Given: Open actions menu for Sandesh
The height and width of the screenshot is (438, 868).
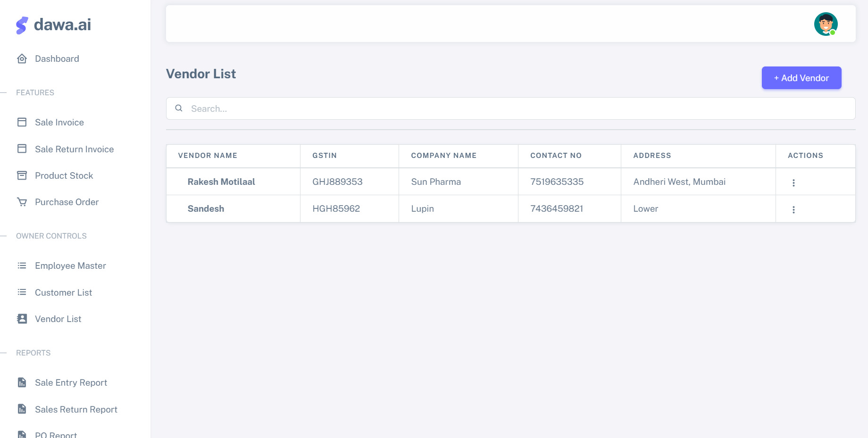Looking at the screenshot, I should (793, 209).
